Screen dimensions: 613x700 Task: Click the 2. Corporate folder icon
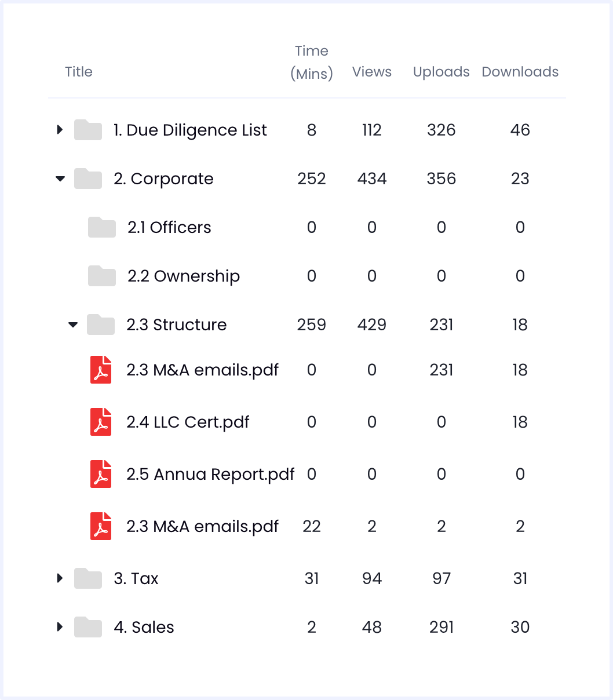[88, 178]
